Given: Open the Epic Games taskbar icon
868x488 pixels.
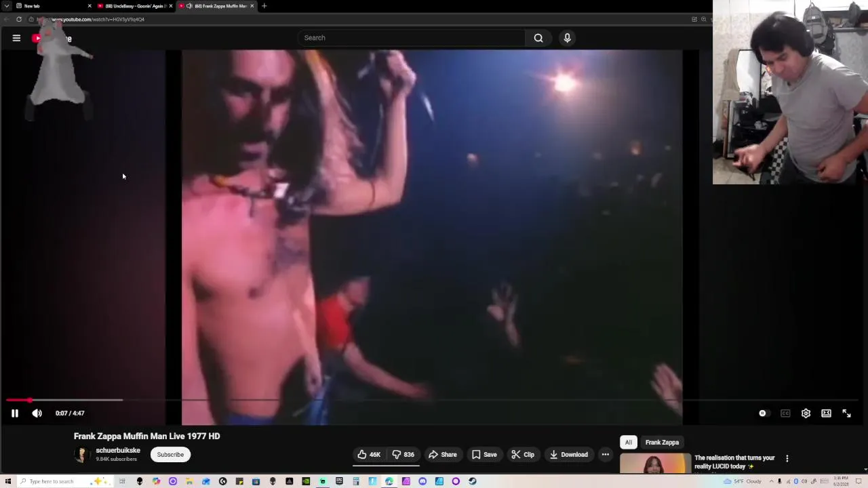Looking at the screenshot, I should (x=339, y=481).
